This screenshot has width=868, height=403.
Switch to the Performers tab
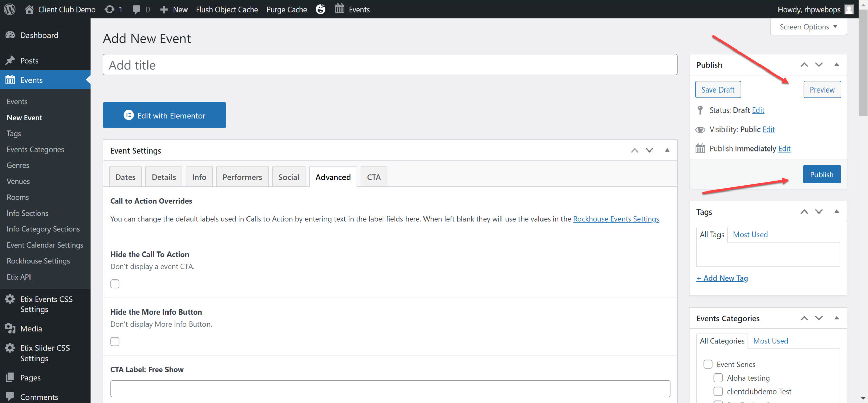[x=242, y=177]
